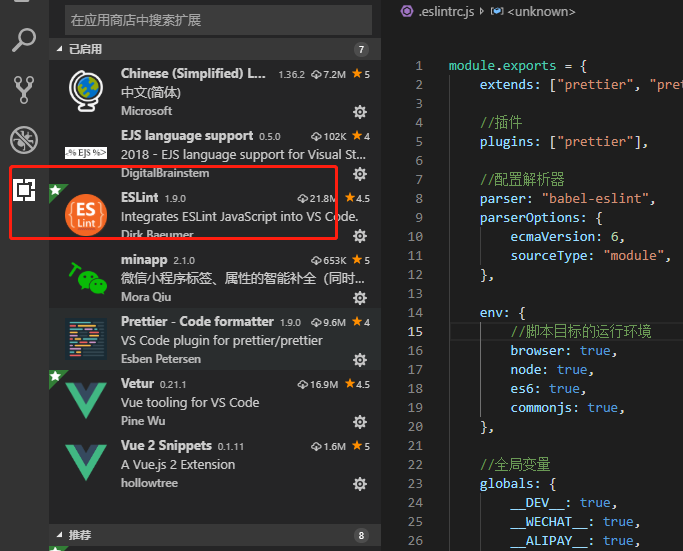Click the Chinese language pack globe icon
Image resolution: width=683 pixels, height=551 pixels.
(86, 91)
